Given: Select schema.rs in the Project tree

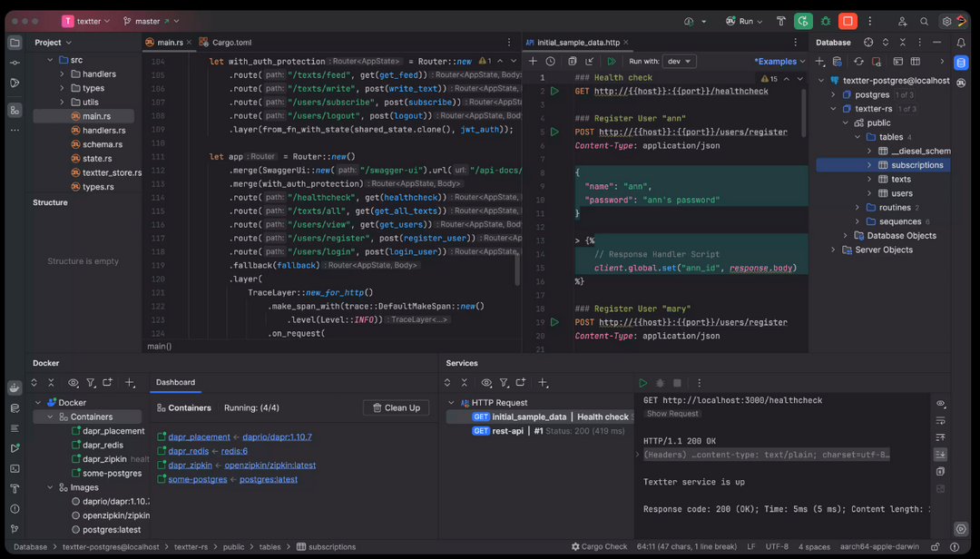Looking at the screenshot, I should (102, 144).
